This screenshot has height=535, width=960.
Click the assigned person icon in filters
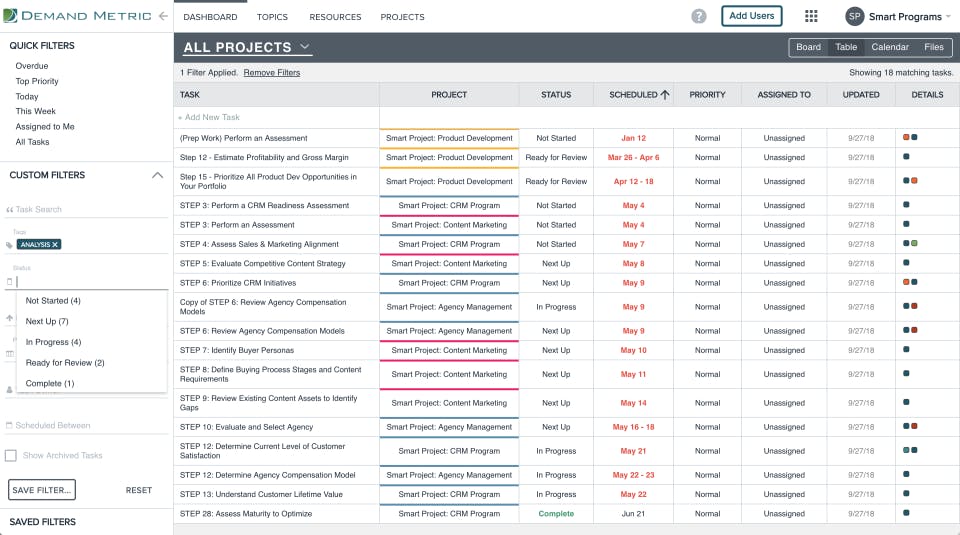click(x=9, y=390)
